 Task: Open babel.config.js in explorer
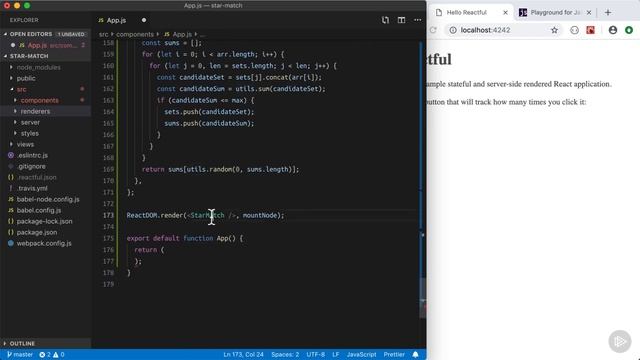pos(39,210)
